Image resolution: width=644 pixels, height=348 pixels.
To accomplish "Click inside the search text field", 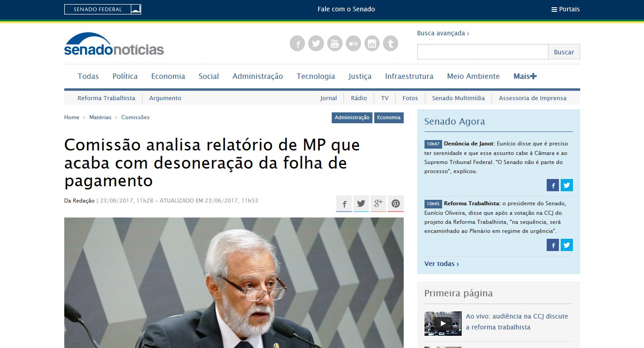I will 482,52.
